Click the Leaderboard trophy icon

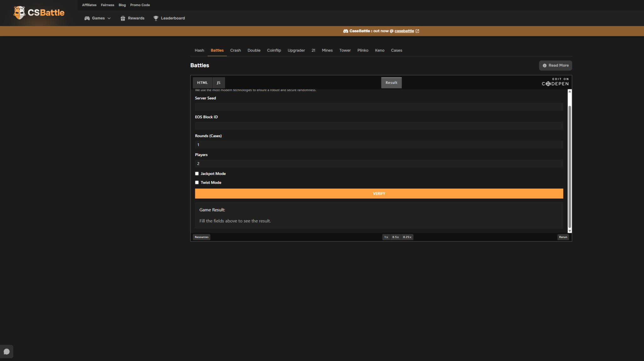(156, 18)
